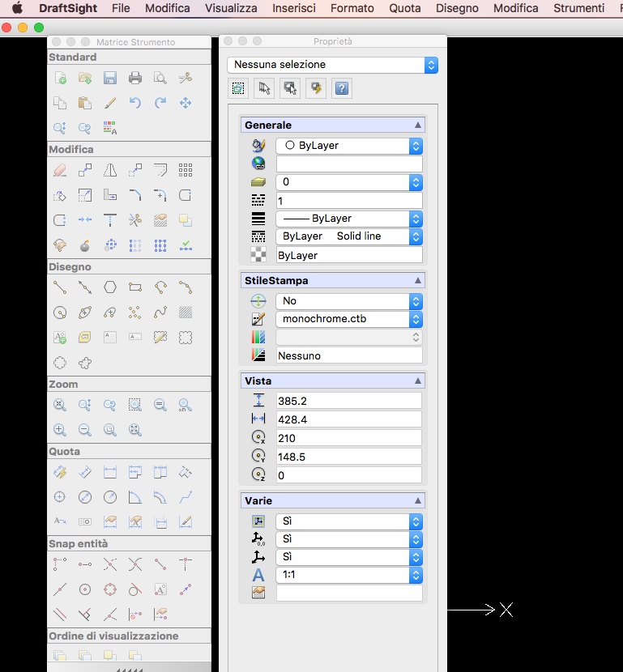The image size is (623, 672).
Task: Select the Radius dimension tool
Action: (x=110, y=497)
